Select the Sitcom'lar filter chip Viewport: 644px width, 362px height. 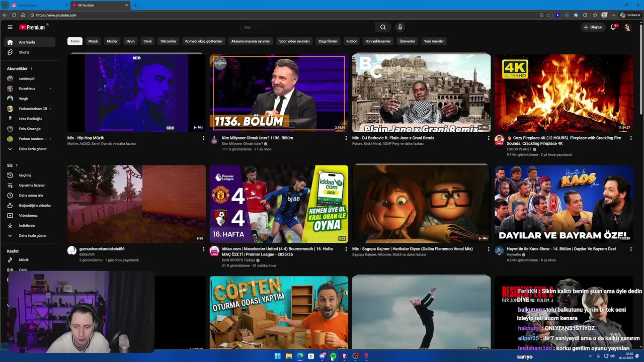168,41
